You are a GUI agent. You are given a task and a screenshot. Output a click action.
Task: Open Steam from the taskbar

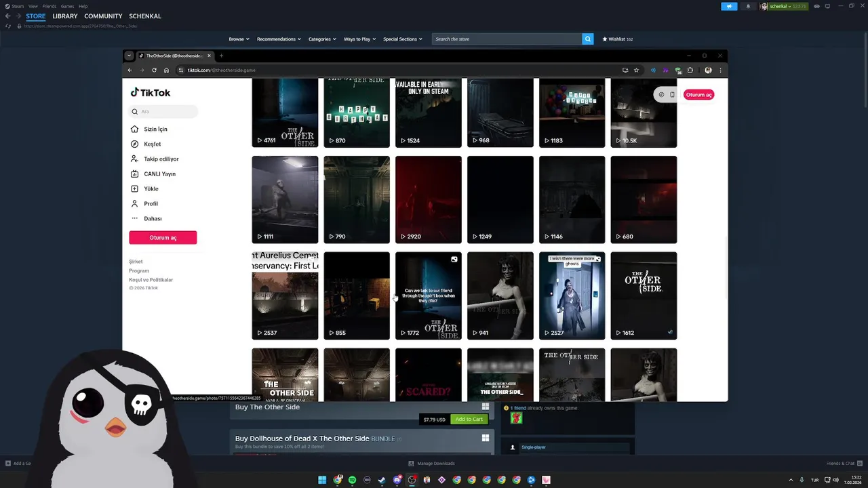(x=382, y=480)
